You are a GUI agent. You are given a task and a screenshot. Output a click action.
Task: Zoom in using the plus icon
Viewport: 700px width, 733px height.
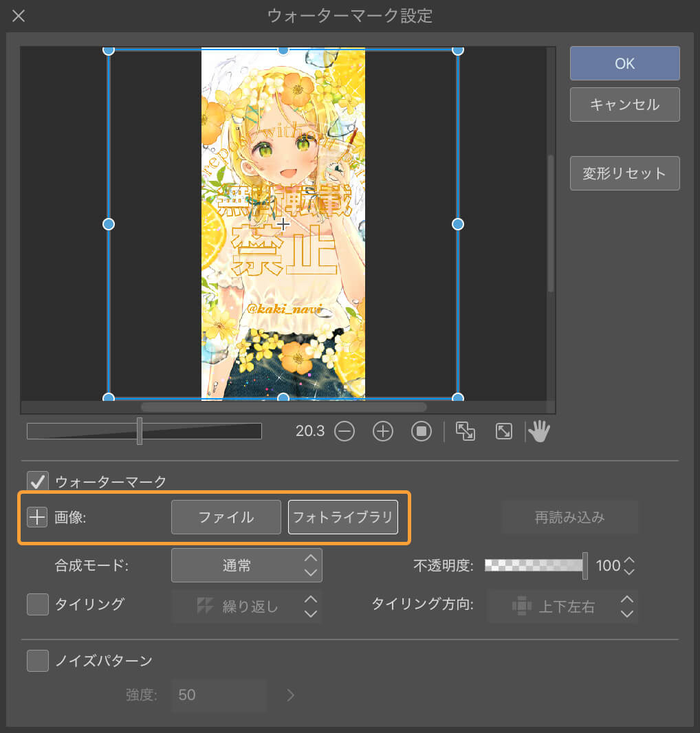tap(382, 431)
